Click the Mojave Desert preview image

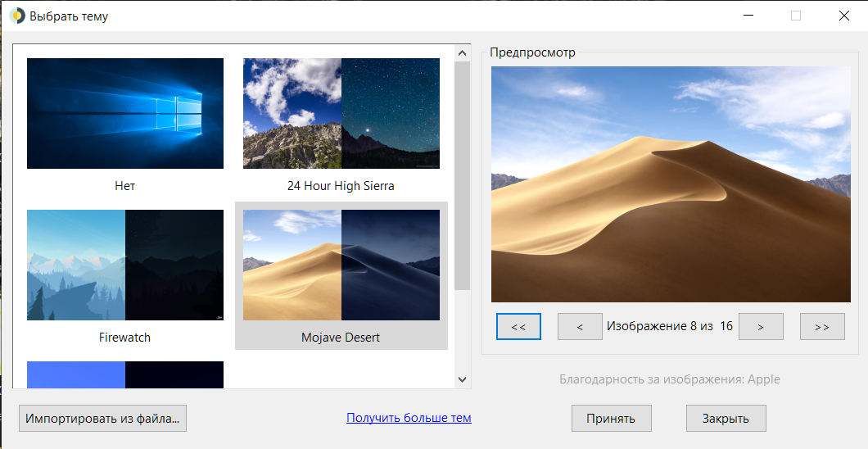coord(671,184)
